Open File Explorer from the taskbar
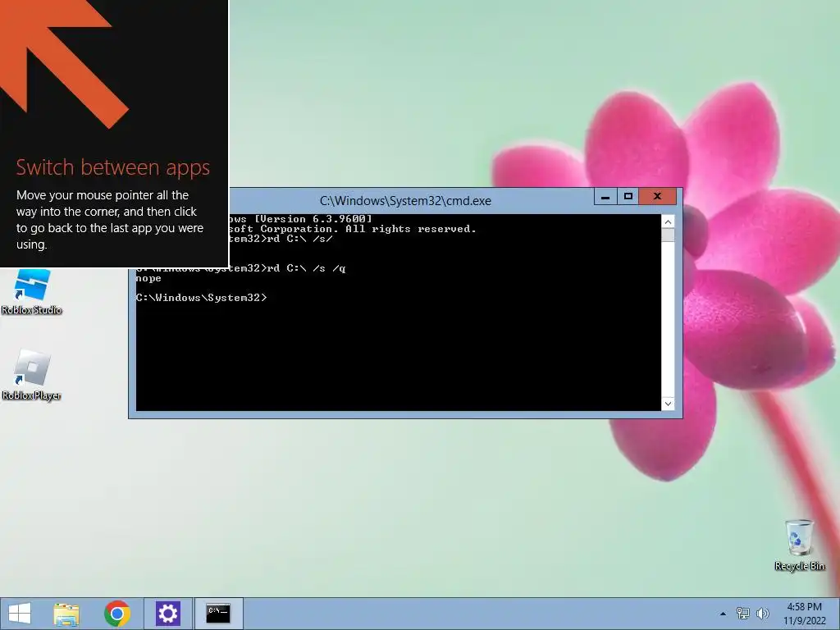 (66, 614)
